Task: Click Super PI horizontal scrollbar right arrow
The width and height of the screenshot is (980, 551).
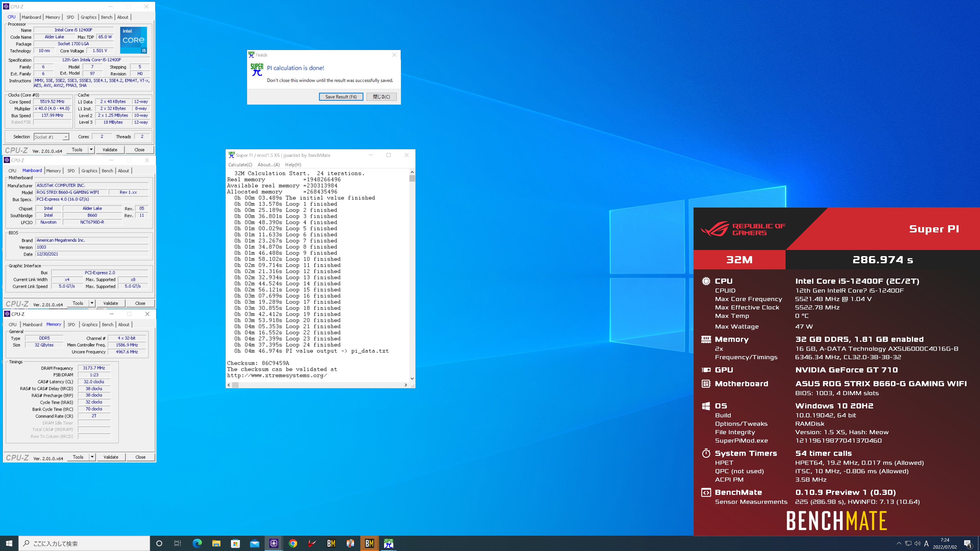Action: (x=406, y=385)
